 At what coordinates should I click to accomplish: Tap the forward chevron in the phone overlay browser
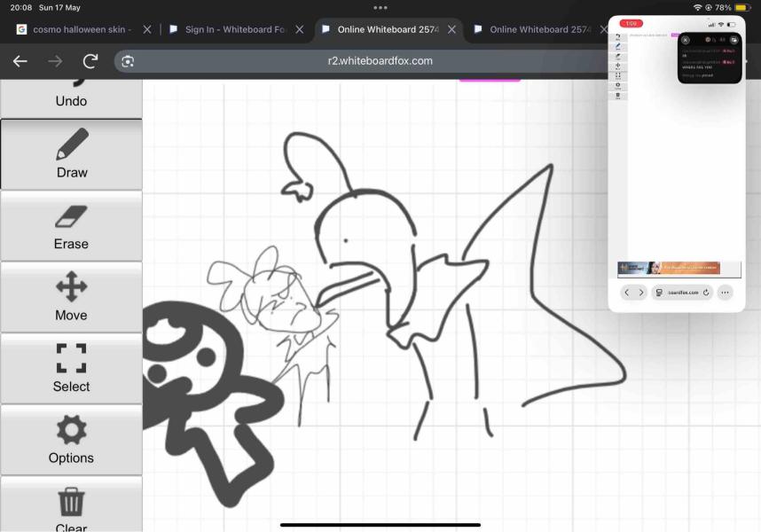641,293
